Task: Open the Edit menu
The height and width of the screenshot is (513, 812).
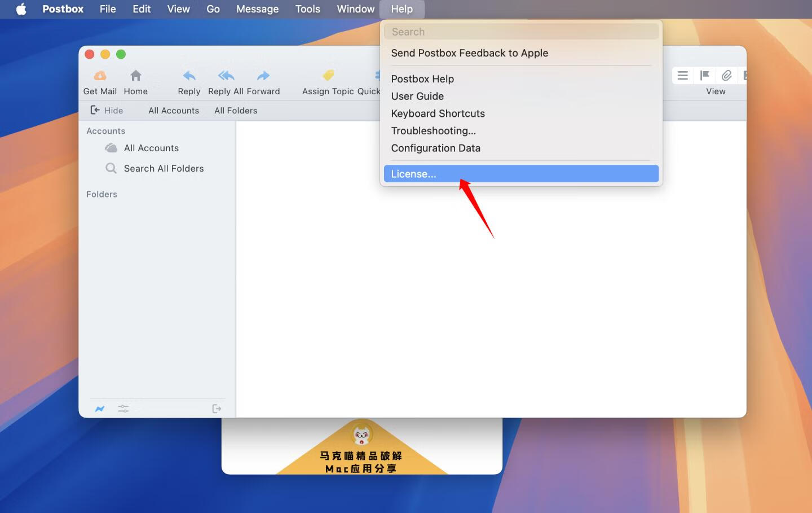Action: 142,9
